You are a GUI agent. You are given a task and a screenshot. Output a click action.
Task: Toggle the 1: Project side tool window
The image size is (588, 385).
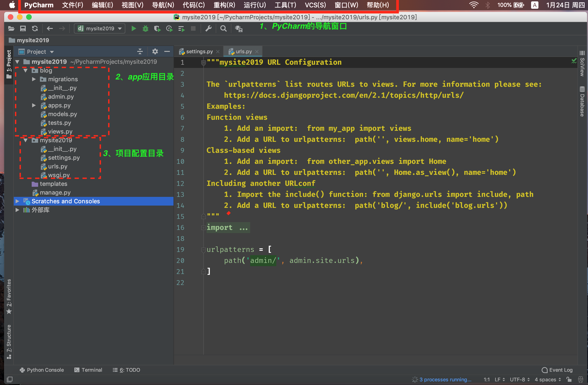[x=9, y=65]
